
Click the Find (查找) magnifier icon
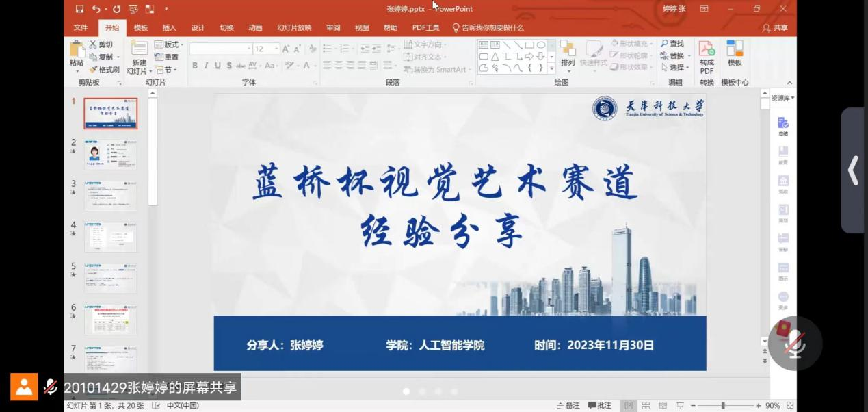coord(664,44)
